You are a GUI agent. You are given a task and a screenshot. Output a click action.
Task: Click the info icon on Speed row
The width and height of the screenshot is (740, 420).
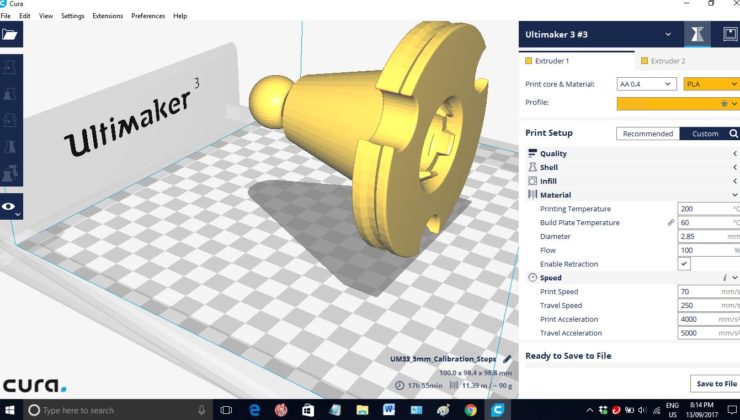pyautogui.click(x=724, y=278)
